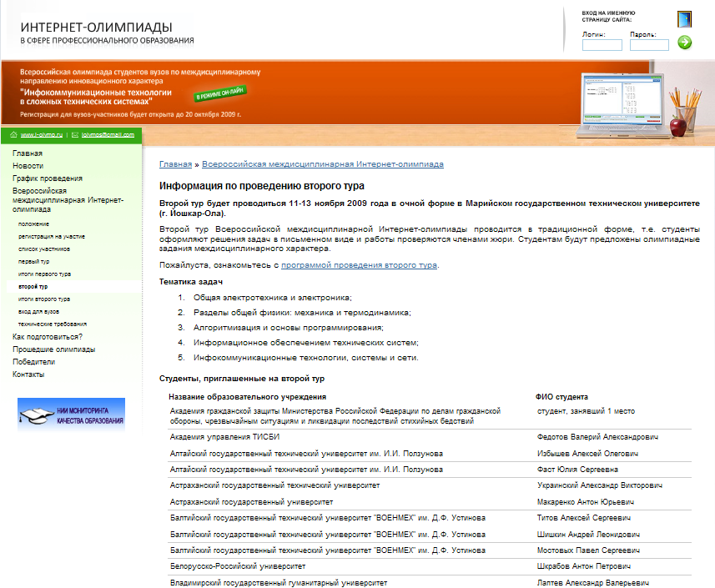
Task: Click the Тематика задач heading
Action: [190, 282]
